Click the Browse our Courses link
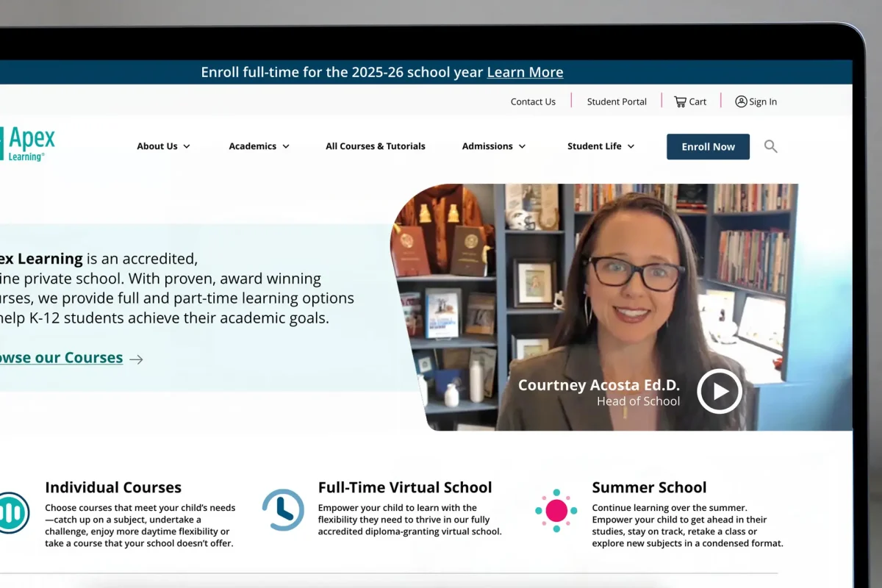This screenshot has width=882, height=588. (62, 358)
